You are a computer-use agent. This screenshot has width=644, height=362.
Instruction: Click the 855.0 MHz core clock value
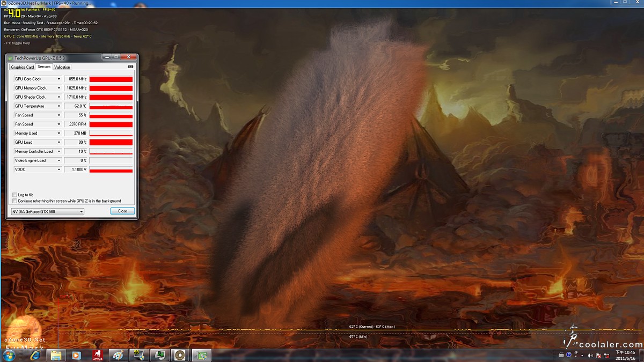[x=76, y=79]
